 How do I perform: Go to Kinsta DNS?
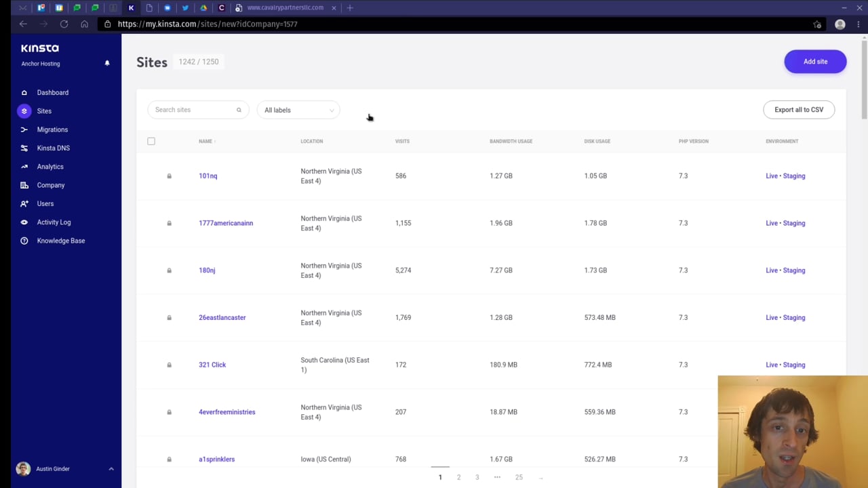pos(53,148)
